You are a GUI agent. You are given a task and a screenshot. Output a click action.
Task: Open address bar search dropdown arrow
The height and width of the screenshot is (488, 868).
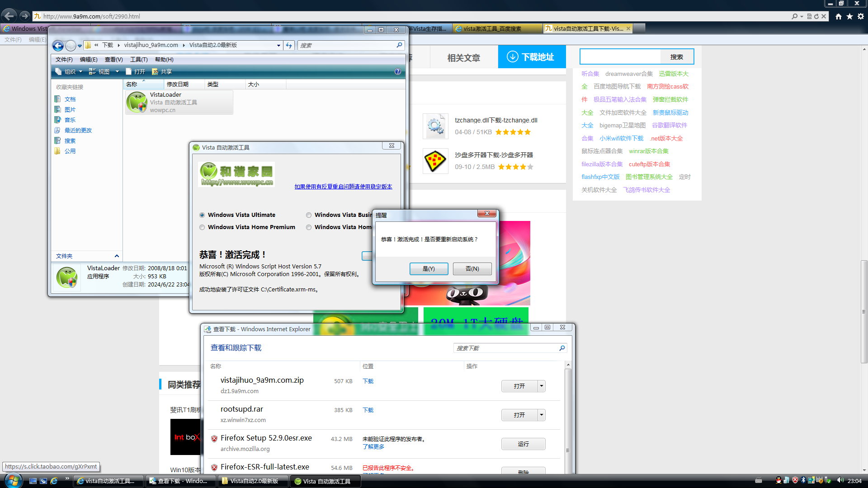click(802, 16)
